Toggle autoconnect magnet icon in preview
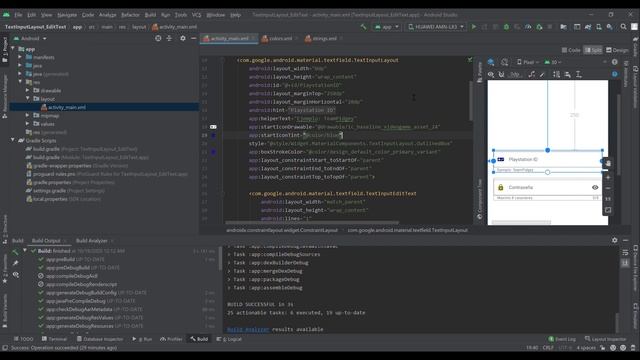Viewport: 640px width, 360px height. [x=502, y=74]
